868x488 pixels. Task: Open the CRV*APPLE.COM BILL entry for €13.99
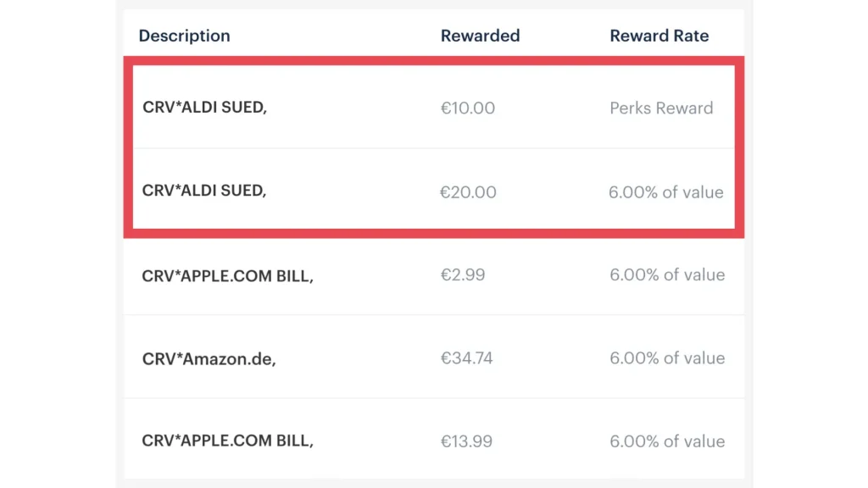(227, 441)
